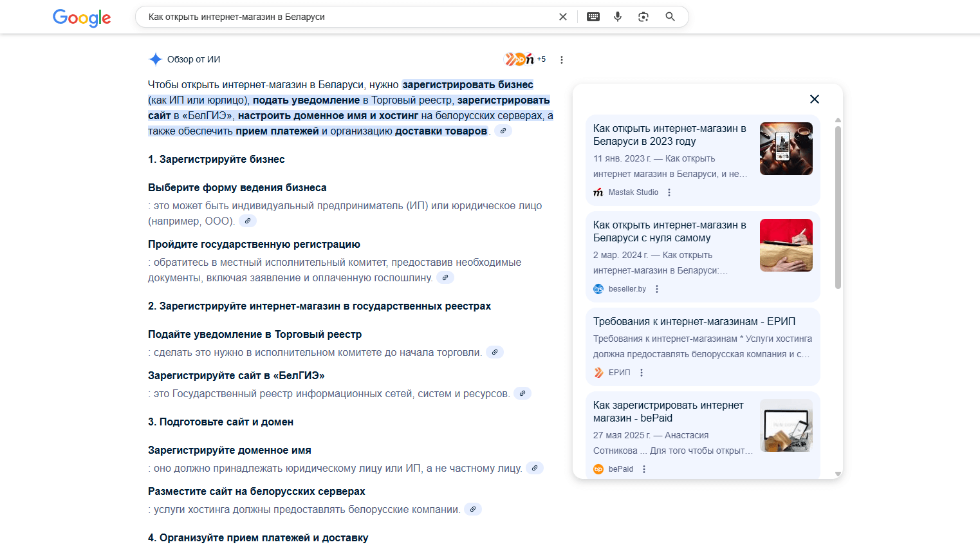Click the bePaid article thumbnail image
This screenshot has width=980, height=549.
(x=786, y=425)
